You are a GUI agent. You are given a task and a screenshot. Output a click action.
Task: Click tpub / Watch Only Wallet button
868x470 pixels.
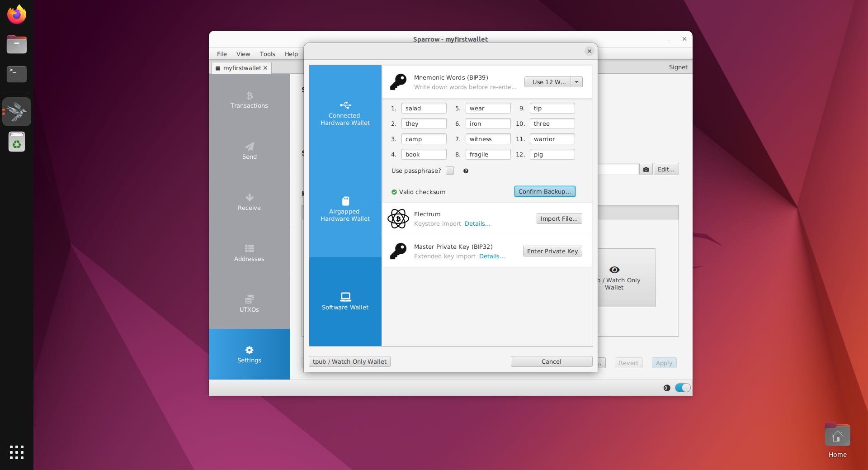349,361
